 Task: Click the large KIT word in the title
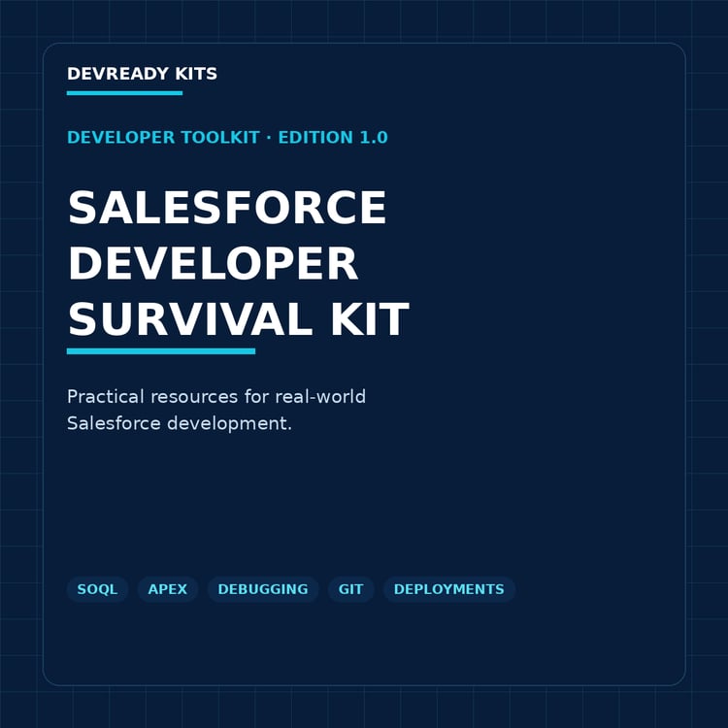pos(370,319)
